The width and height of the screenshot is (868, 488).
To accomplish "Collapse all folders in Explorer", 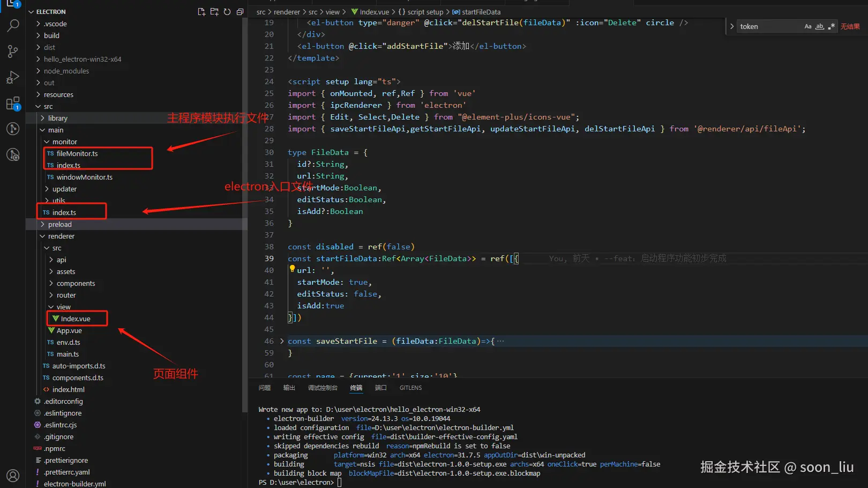I will point(240,12).
